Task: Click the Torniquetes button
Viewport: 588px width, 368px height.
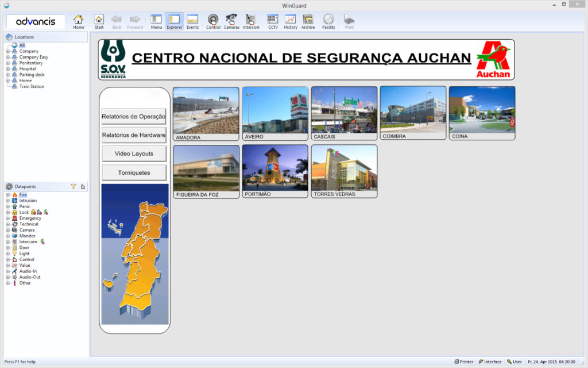Action: click(134, 172)
